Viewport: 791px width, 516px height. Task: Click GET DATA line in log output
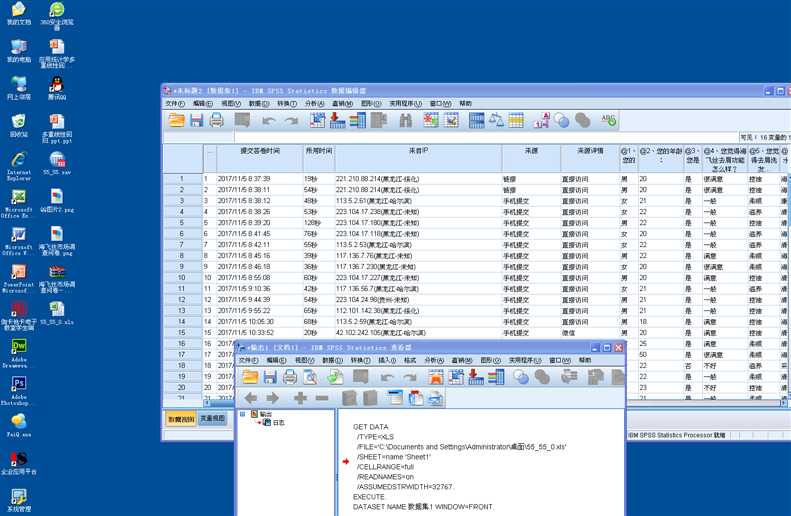(371, 427)
